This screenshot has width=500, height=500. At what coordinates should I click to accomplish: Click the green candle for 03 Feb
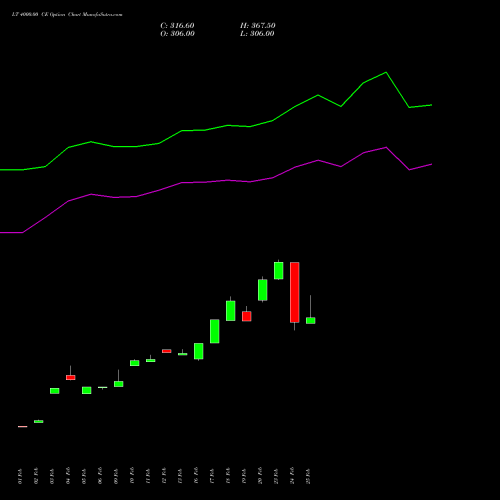click(55, 391)
